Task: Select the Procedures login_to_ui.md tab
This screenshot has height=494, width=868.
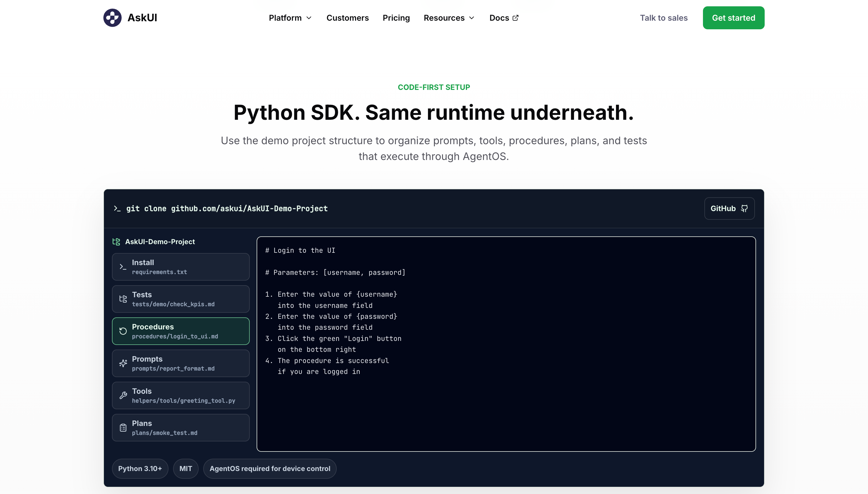Action: tap(181, 331)
